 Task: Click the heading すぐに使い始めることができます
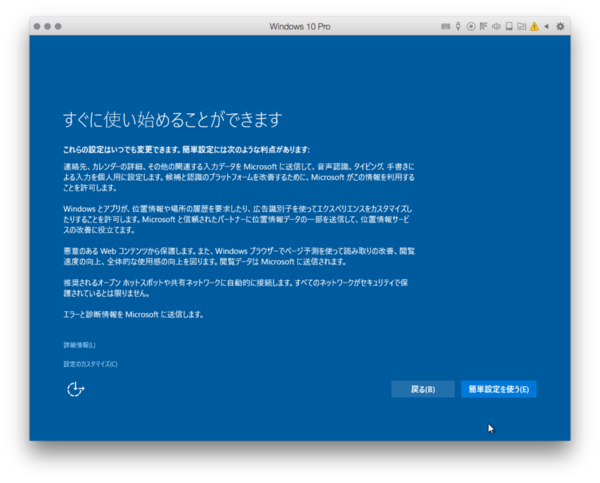(173, 120)
